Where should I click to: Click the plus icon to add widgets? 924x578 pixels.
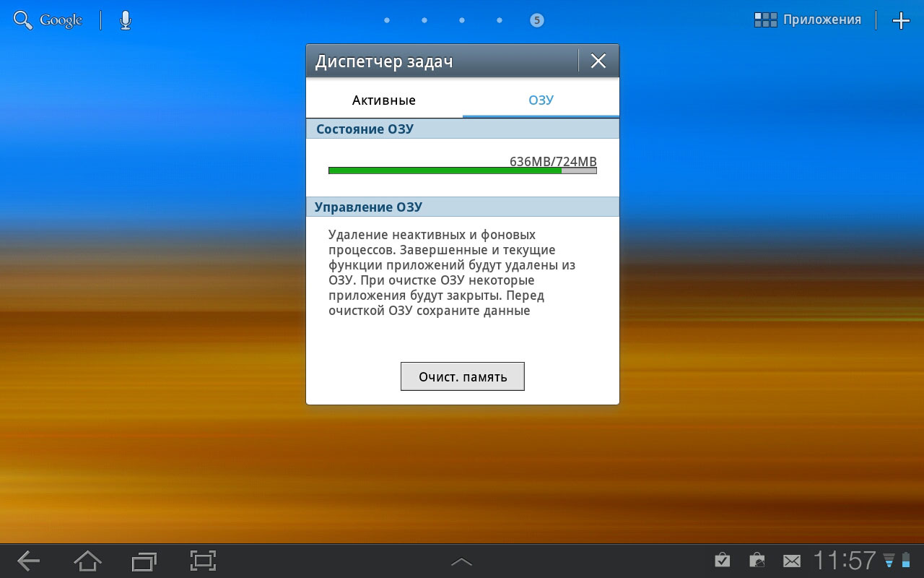click(x=901, y=20)
